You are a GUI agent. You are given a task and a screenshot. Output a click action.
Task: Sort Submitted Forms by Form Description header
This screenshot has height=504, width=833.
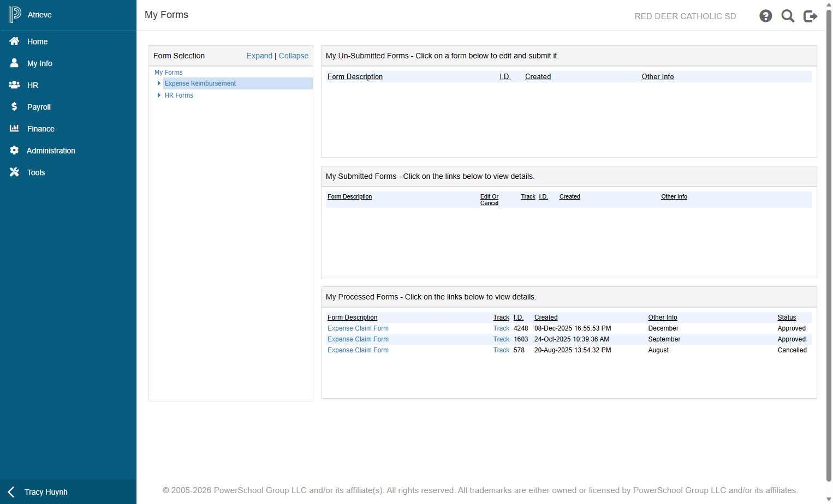click(x=349, y=196)
